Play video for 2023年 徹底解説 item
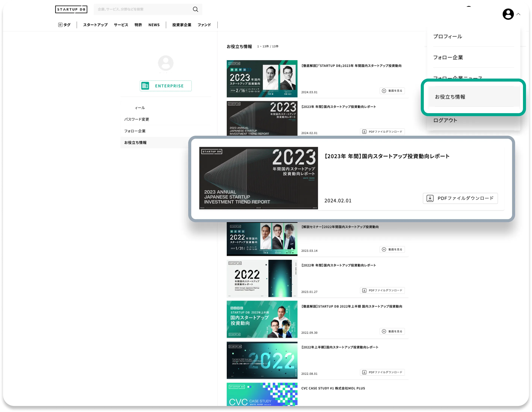The height and width of the screenshot is (412, 532). (392, 91)
